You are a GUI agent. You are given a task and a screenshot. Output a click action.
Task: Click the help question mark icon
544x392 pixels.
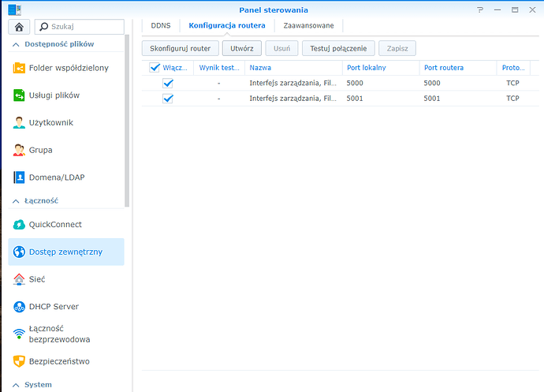pyautogui.click(x=480, y=9)
